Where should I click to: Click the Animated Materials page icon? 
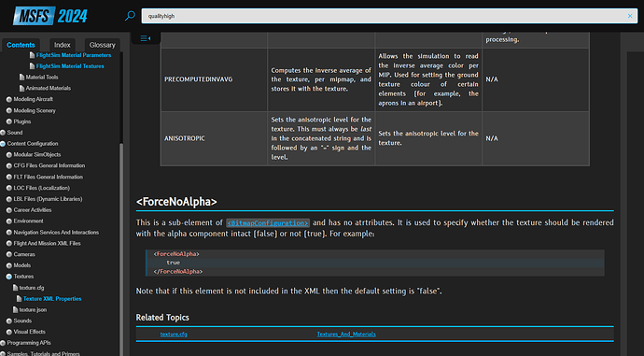point(21,88)
